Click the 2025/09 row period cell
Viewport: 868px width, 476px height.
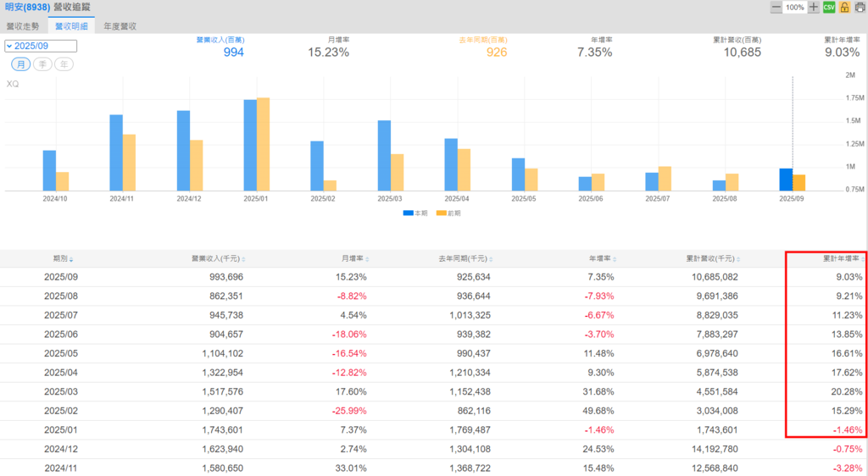[x=61, y=277]
